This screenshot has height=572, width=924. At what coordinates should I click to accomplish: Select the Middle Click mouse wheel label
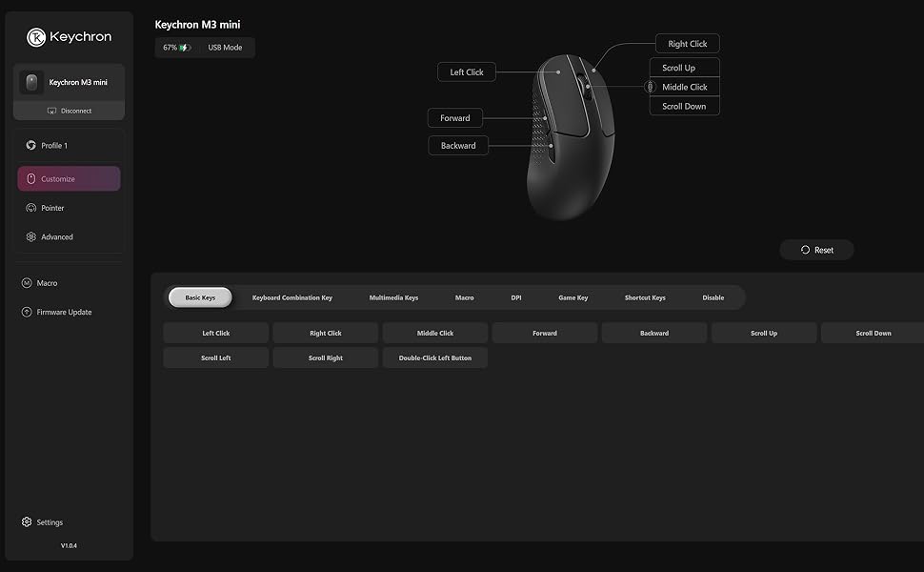[x=684, y=88]
